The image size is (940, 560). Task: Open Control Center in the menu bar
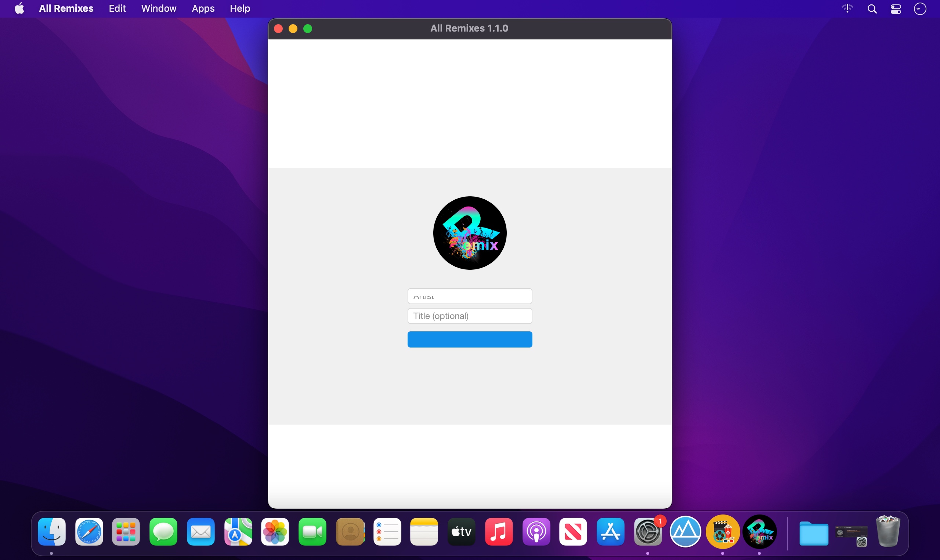point(896,9)
